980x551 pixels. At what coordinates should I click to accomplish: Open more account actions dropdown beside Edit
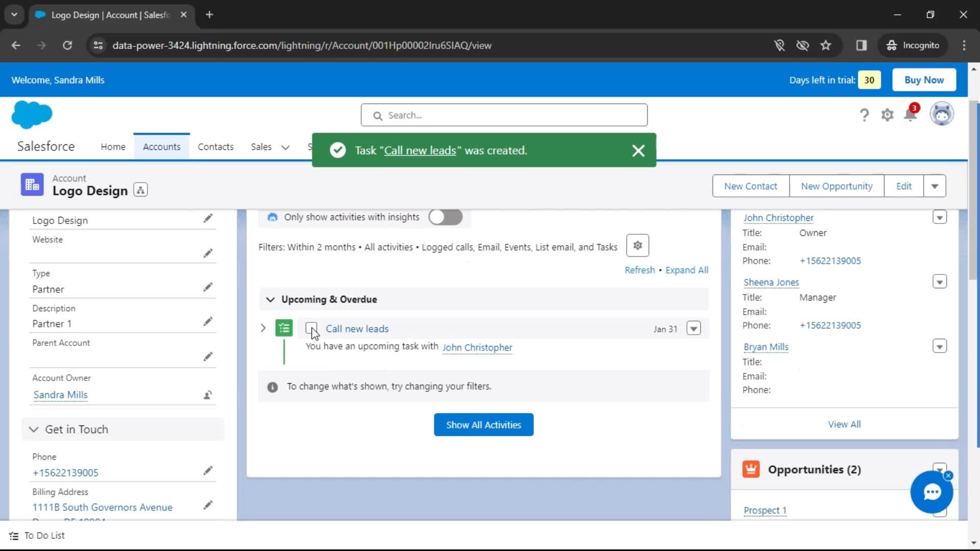point(935,186)
